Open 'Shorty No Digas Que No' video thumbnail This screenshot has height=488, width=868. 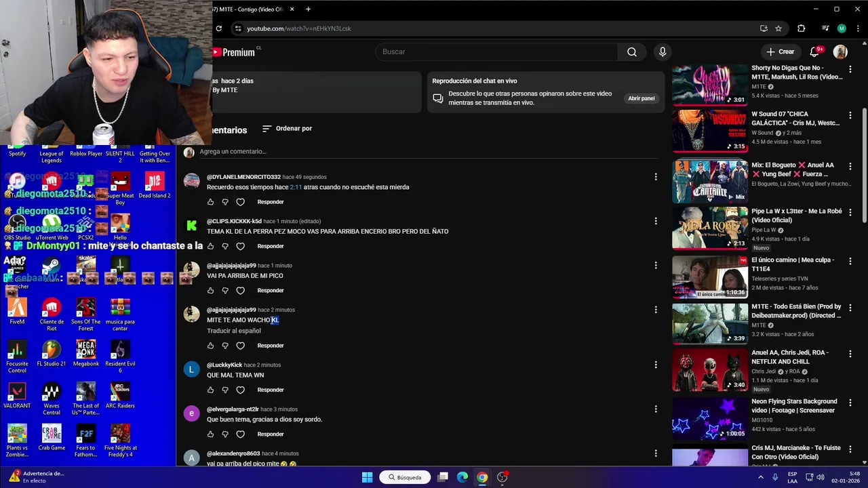coord(709,85)
